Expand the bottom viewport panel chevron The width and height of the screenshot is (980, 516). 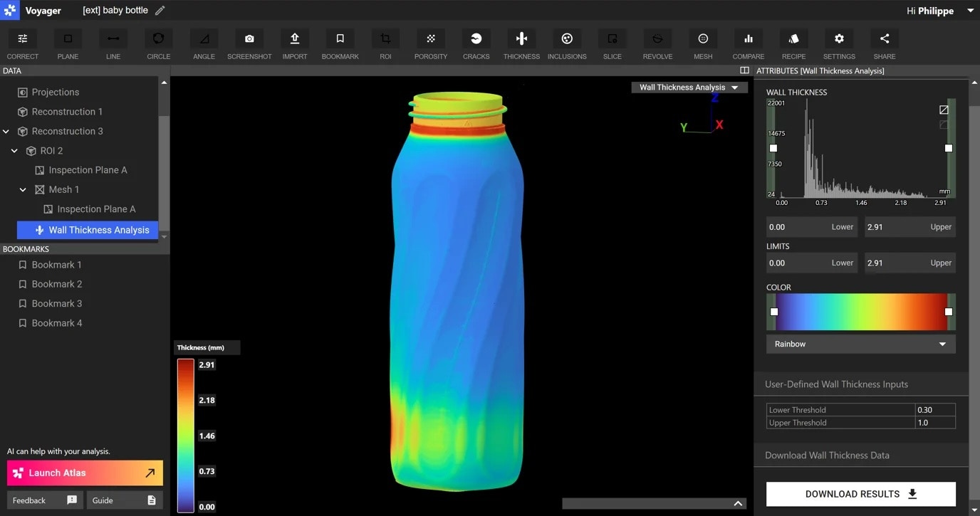pos(738,503)
